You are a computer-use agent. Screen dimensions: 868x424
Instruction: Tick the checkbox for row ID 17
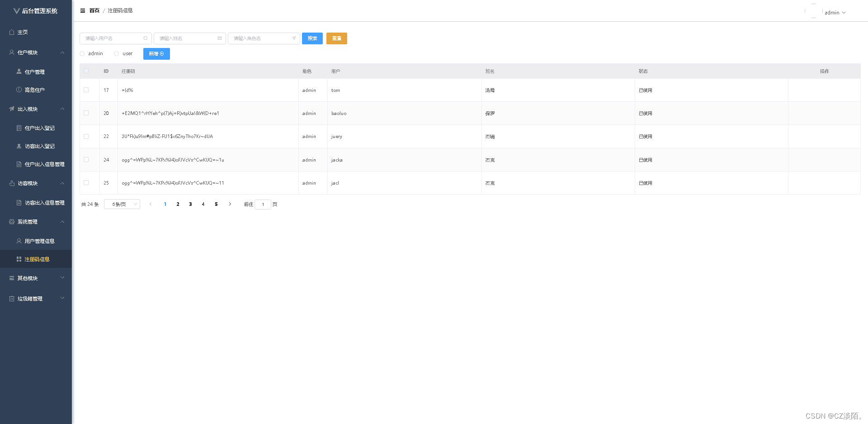tap(86, 90)
